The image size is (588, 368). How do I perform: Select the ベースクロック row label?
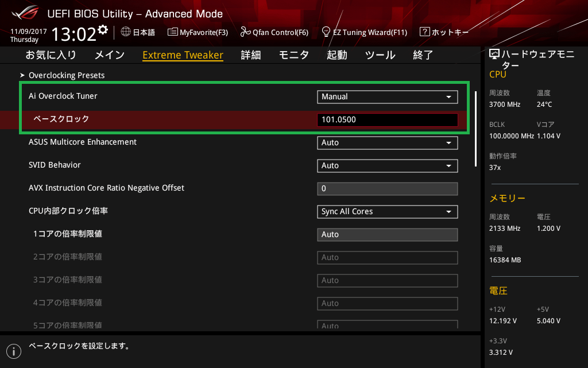click(61, 119)
